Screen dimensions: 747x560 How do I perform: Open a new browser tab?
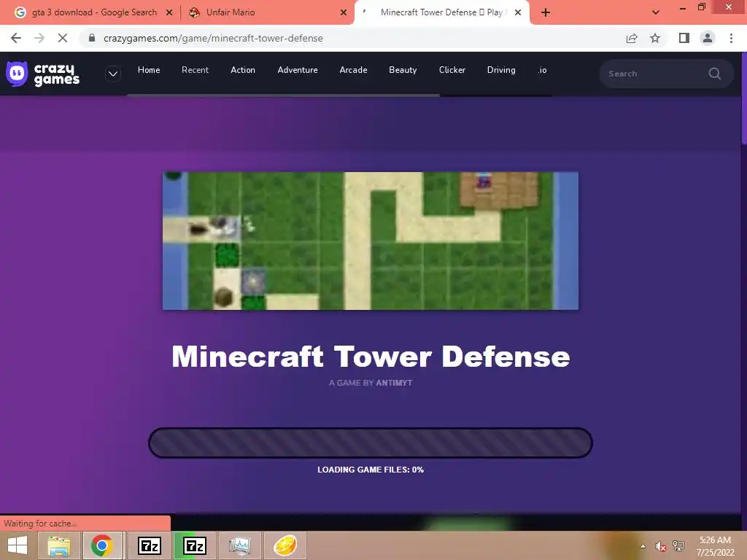[x=546, y=12]
